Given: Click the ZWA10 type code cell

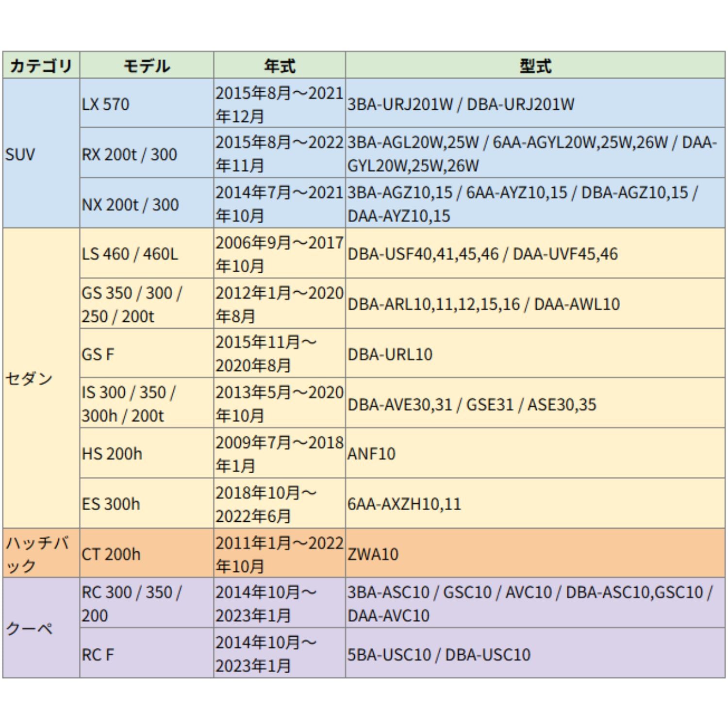Looking at the screenshot, I should tap(535, 553).
